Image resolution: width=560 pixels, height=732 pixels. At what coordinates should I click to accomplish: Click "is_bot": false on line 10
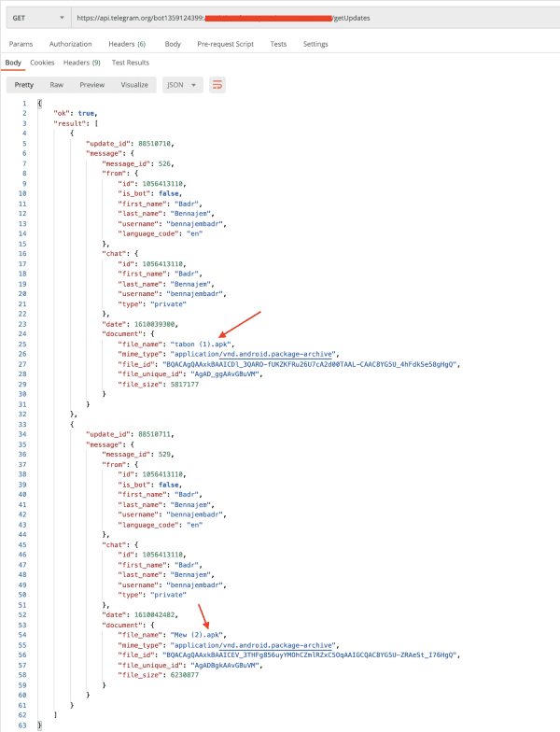[x=149, y=193]
